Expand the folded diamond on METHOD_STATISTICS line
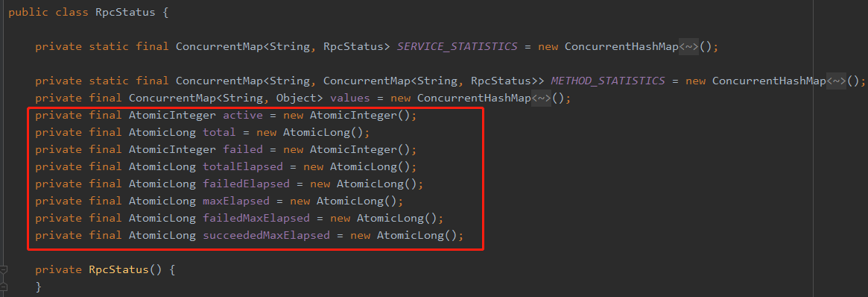This screenshot has height=297, width=868. [x=837, y=81]
